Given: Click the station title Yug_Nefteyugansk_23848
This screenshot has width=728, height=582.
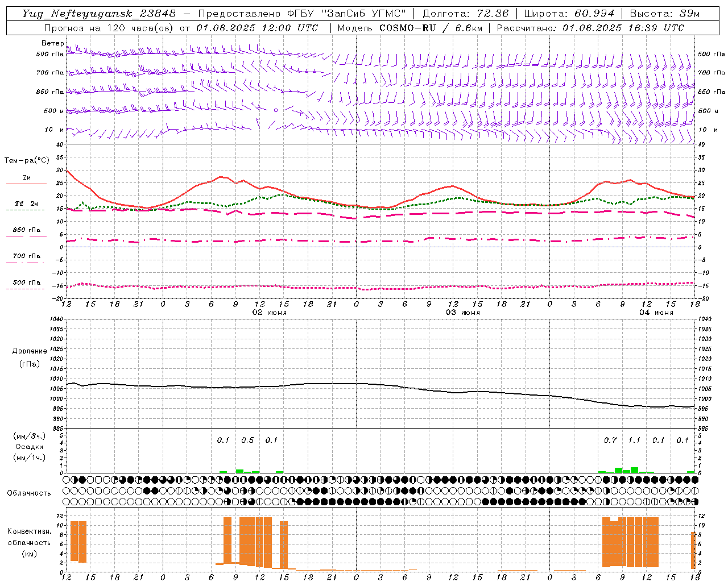Looking at the screenshot, I should [x=99, y=14].
